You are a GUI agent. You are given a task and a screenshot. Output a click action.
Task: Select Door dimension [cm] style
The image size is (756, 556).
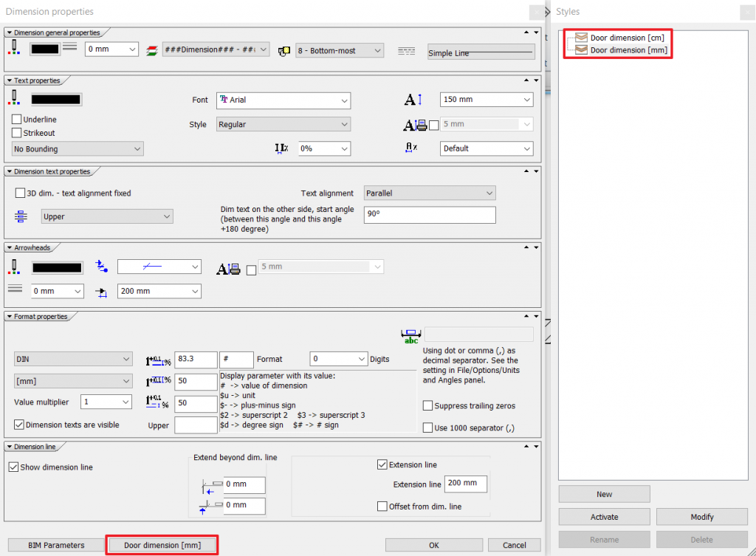(x=627, y=38)
